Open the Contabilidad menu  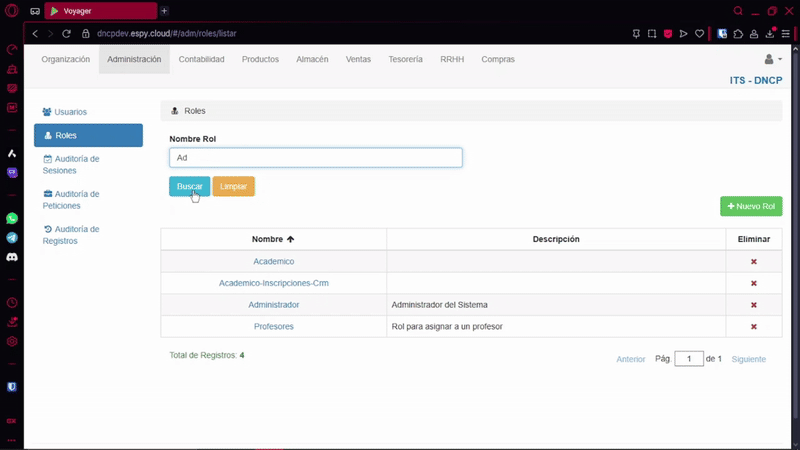(x=201, y=60)
